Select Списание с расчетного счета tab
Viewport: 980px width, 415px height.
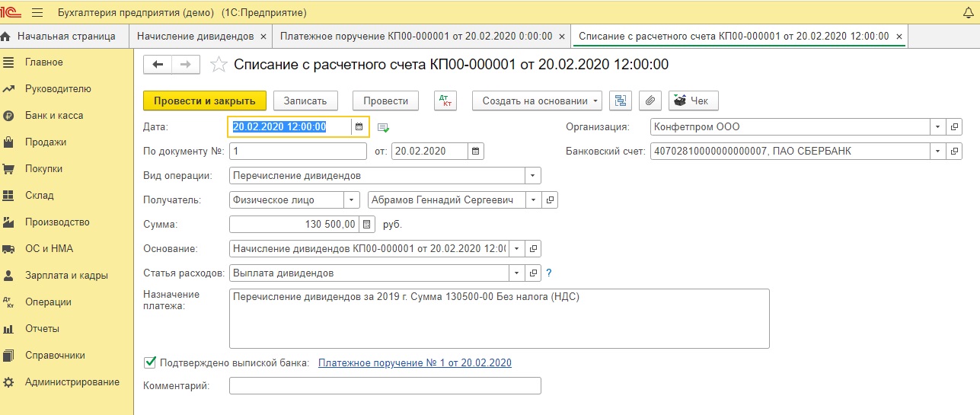[x=733, y=36]
